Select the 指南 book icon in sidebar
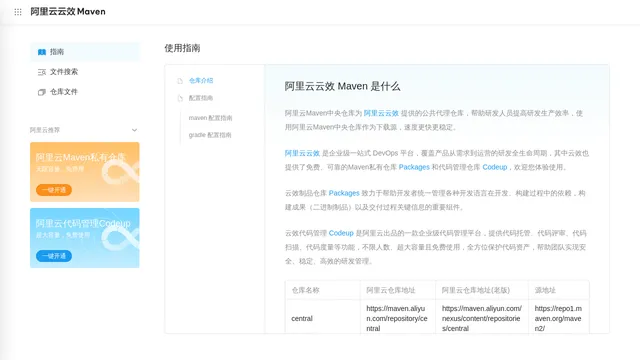 point(42,52)
